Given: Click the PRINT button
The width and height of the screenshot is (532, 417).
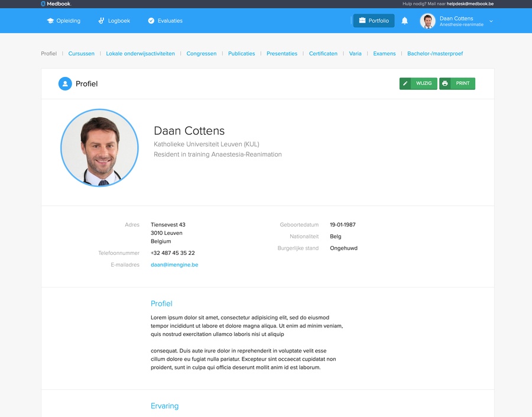Looking at the screenshot, I should (458, 83).
